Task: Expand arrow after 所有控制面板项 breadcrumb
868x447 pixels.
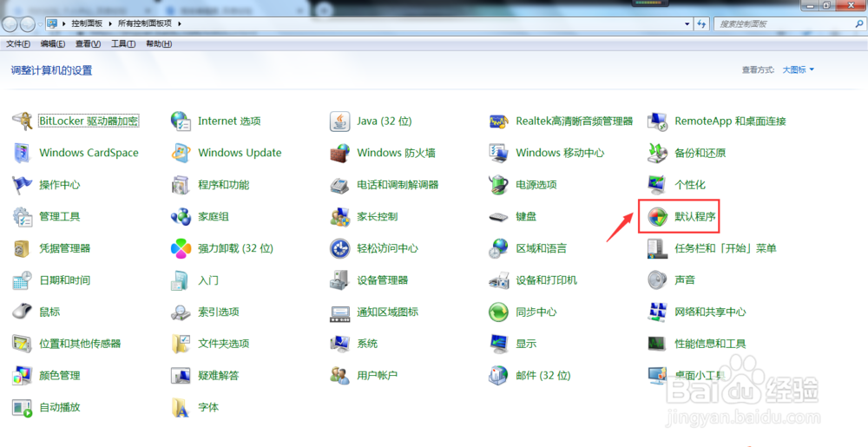Action: [x=180, y=23]
